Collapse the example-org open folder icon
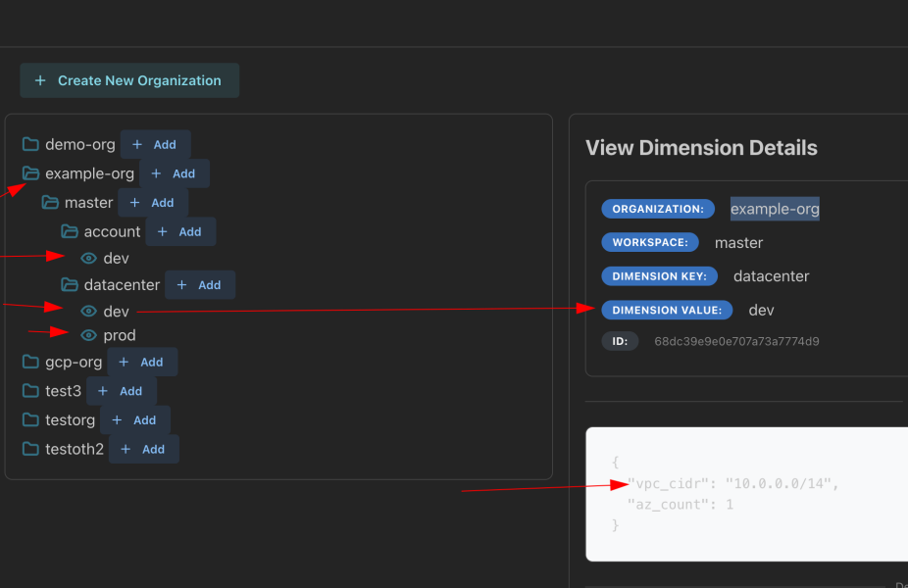Viewport: 908px width, 588px height. click(30, 173)
